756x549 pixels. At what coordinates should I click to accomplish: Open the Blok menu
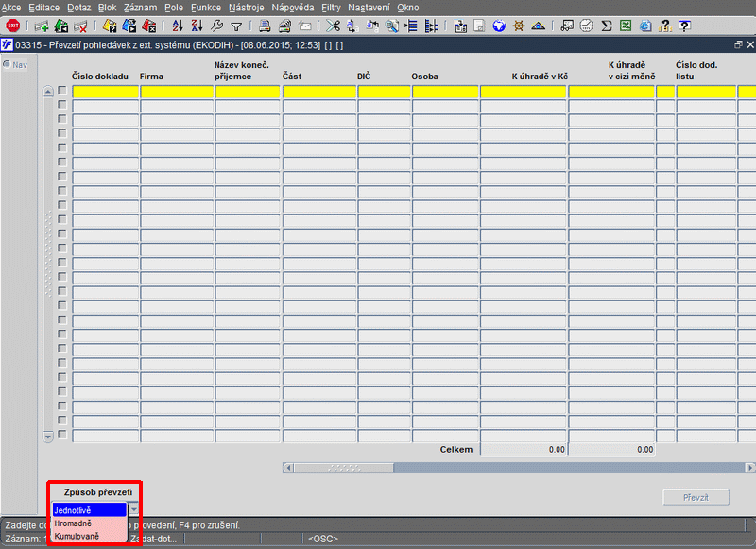(x=108, y=8)
